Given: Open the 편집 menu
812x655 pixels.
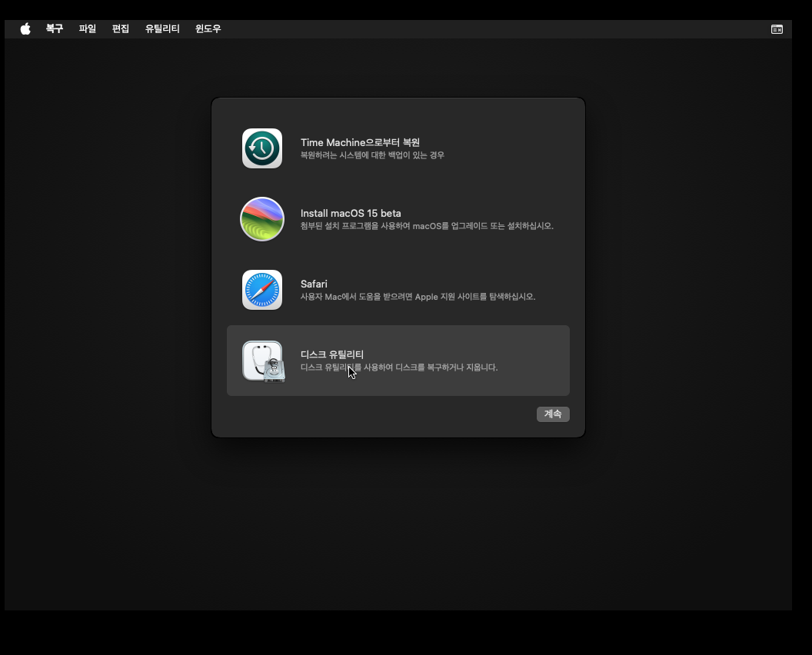Looking at the screenshot, I should click(121, 29).
